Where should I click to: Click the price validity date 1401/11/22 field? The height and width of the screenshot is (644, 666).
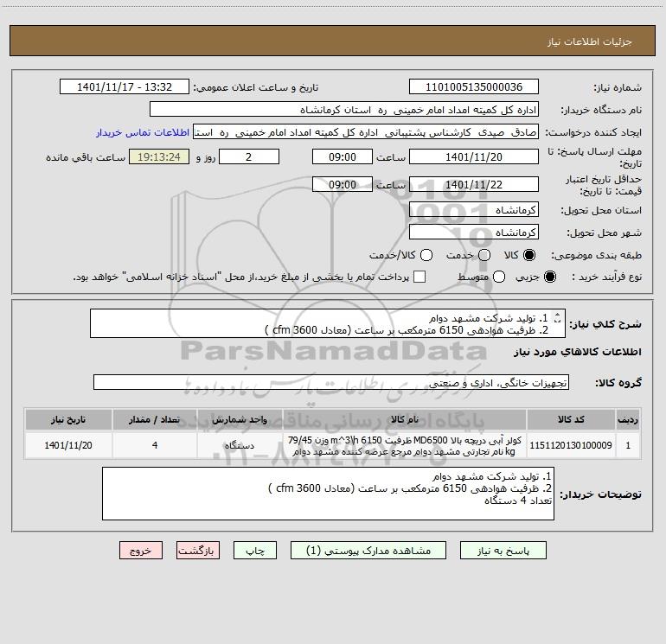click(474, 184)
